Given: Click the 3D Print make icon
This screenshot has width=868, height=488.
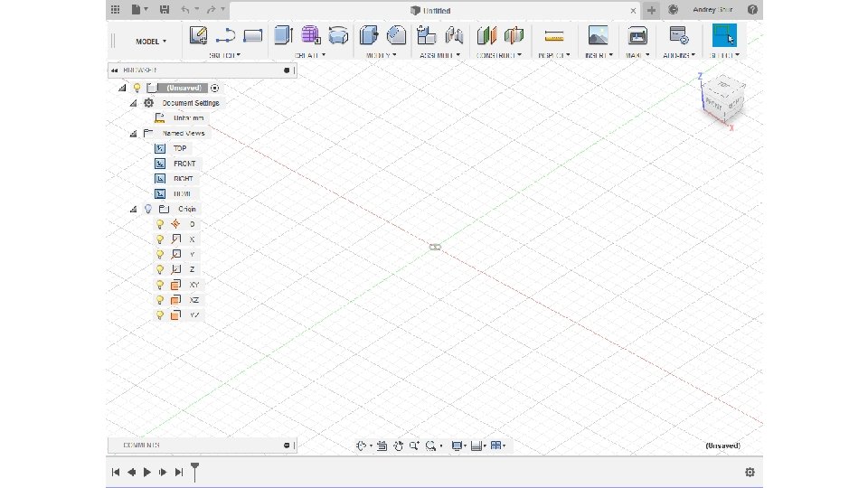Looking at the screenshot, I should tap(637, 35).
